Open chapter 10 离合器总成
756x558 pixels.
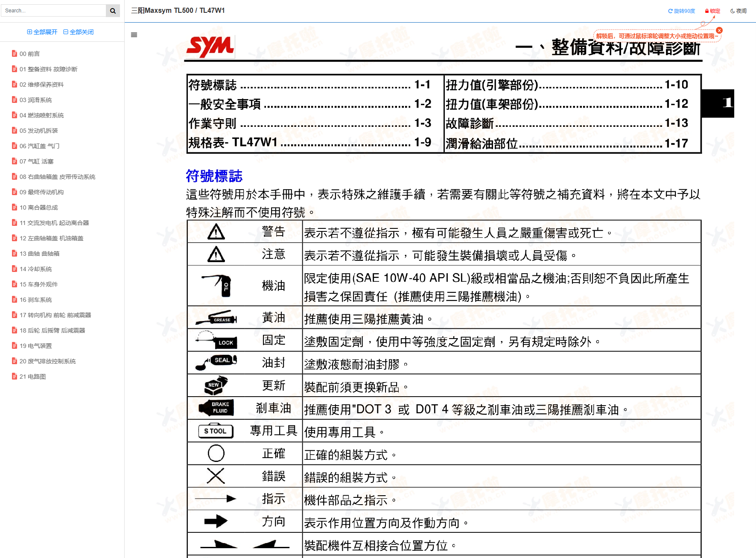coord(38,207)
